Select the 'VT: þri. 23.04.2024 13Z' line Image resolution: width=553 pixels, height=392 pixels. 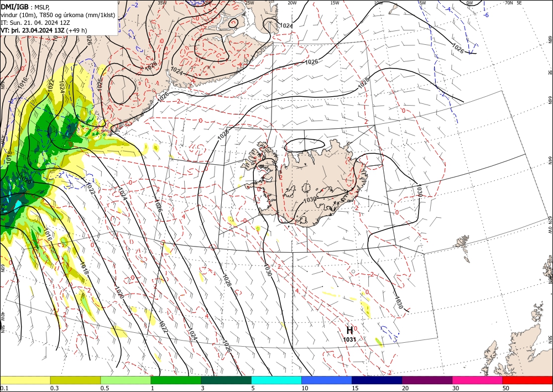pos(33,30)
